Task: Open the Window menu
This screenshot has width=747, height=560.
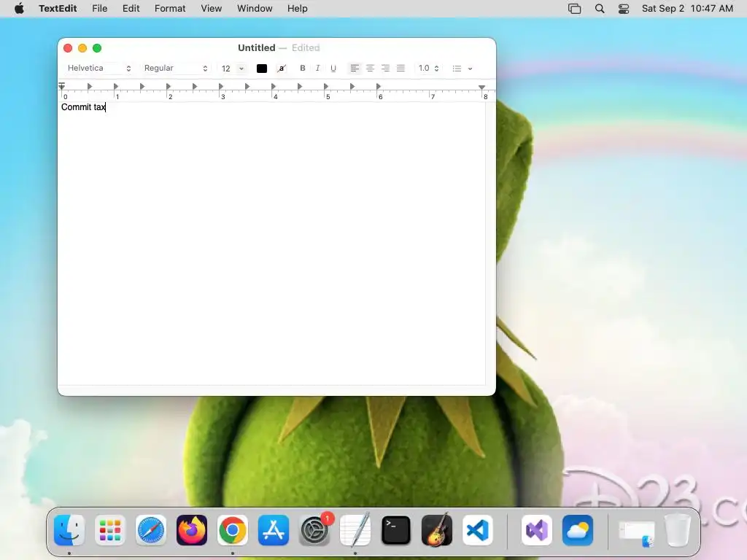Action: coord(255,9)
